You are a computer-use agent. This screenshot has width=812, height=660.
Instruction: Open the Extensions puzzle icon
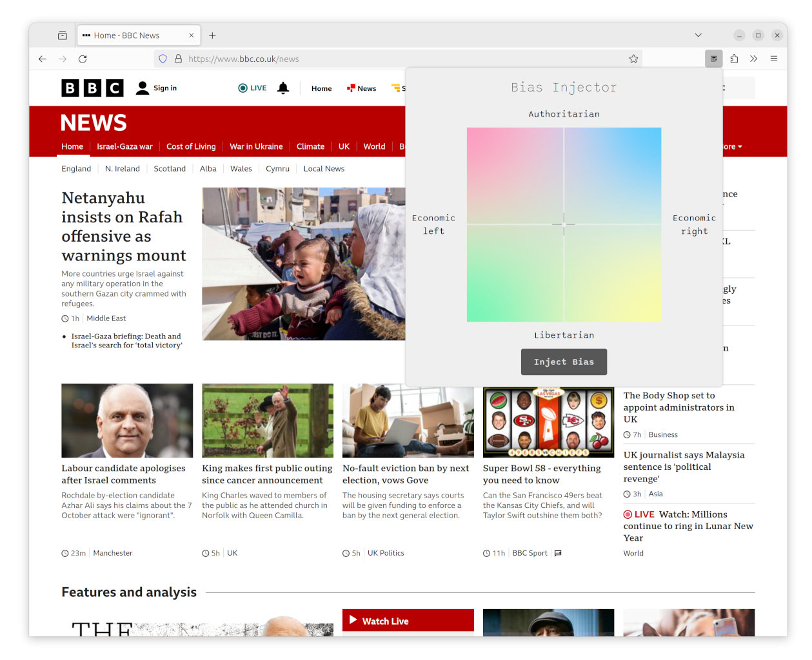point(734,59)
